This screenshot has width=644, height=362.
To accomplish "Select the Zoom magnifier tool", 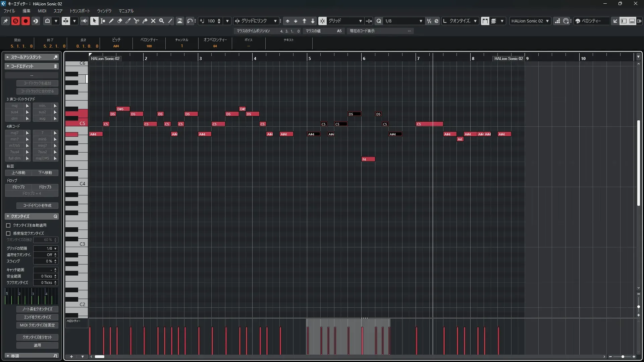I will point(162,21).
